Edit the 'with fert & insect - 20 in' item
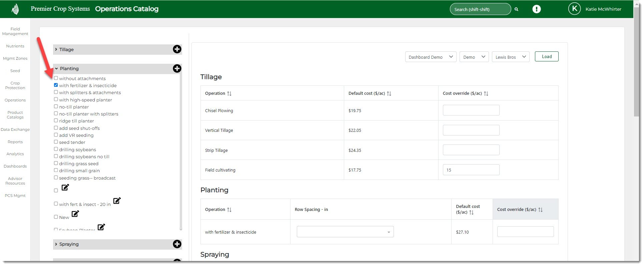Screen dimensions: 644x266 pos(117,201)
